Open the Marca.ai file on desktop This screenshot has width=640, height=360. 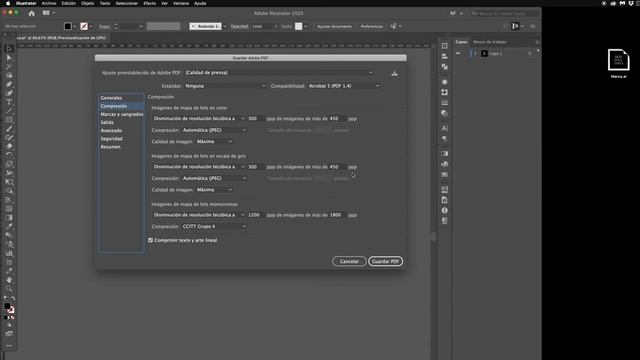coord(618,63)
